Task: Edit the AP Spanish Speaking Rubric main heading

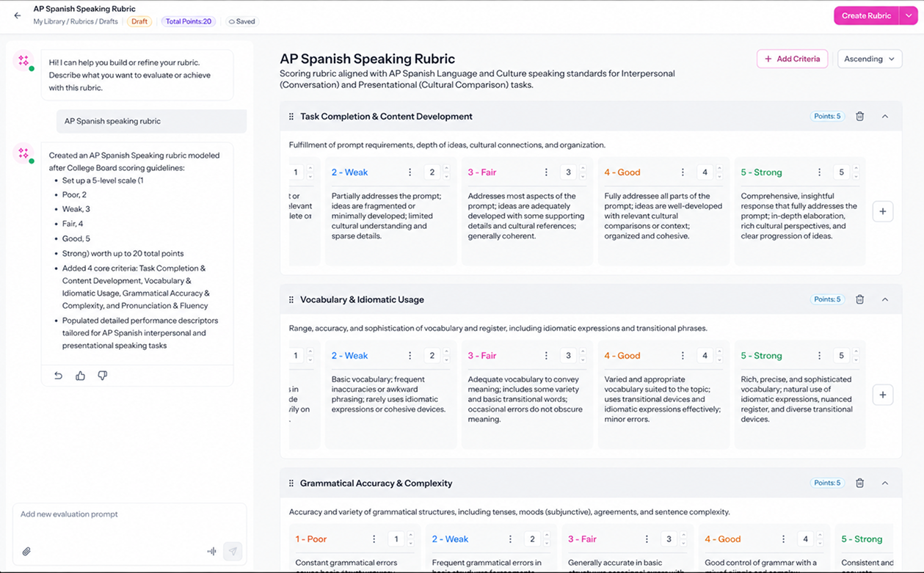Action: click(x=367, y=59)
